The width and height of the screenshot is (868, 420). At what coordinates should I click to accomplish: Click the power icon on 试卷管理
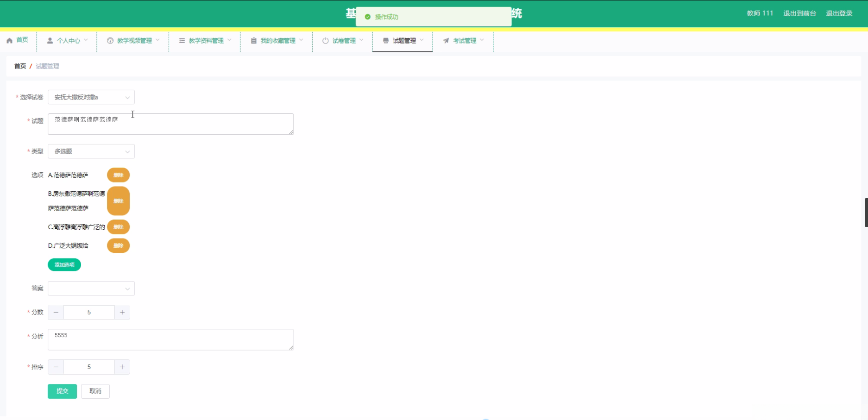click(326, 41)
